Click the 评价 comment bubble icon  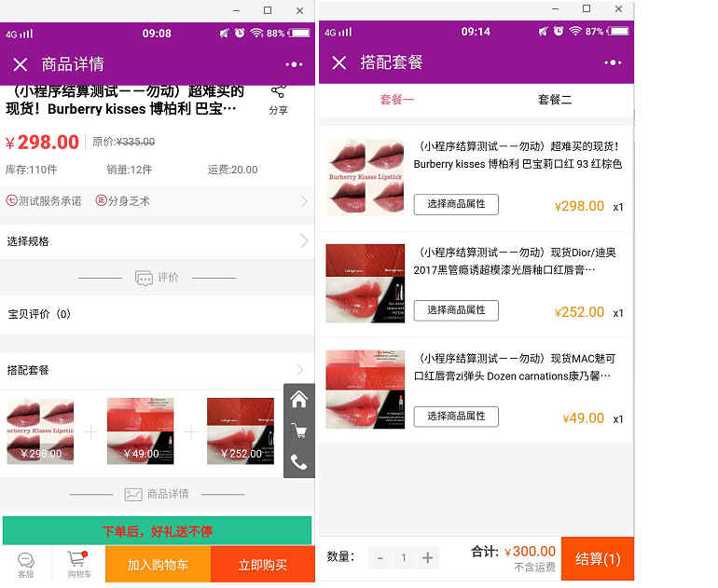pyautogui.click(x=144, y=278)
